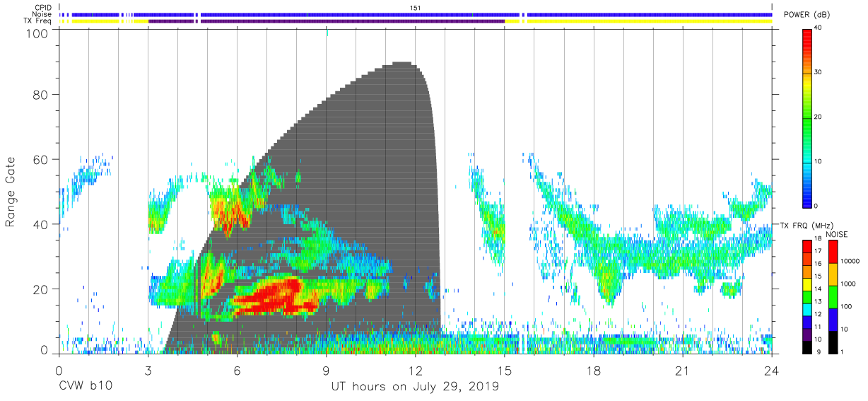The image size is (868, 401).
Task: Click x-axis tick label '24'
Action: tap(772, 371)
